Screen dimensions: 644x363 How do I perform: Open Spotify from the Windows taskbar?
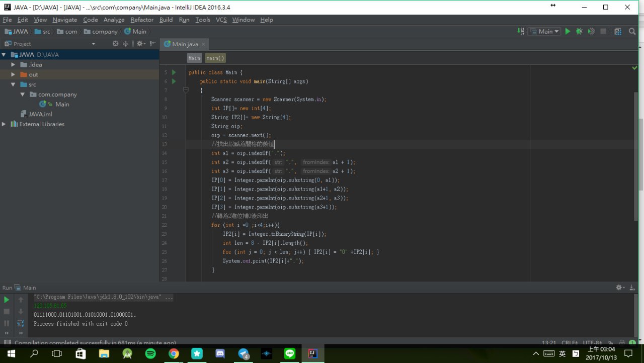(150, 353)
